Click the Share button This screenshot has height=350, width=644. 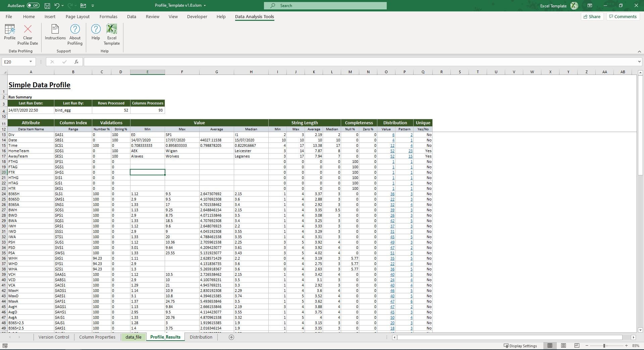[592, 16]
